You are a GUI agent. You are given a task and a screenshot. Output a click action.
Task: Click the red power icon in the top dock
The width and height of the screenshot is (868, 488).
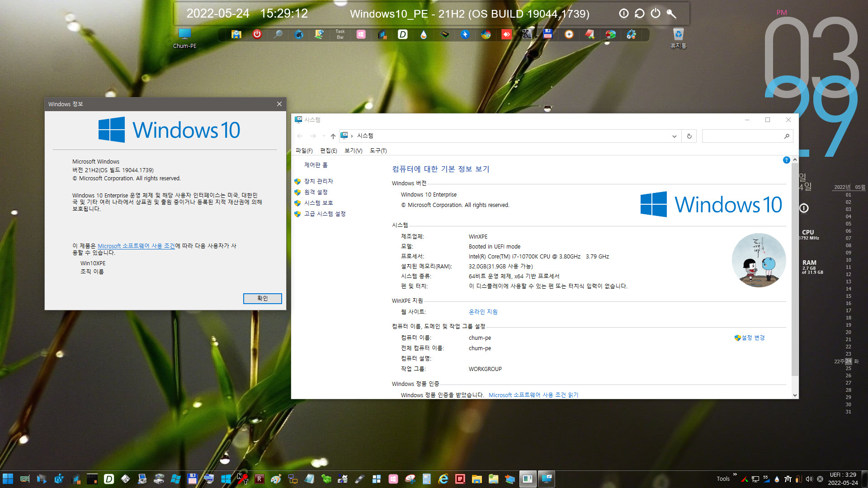pos(257,34)
